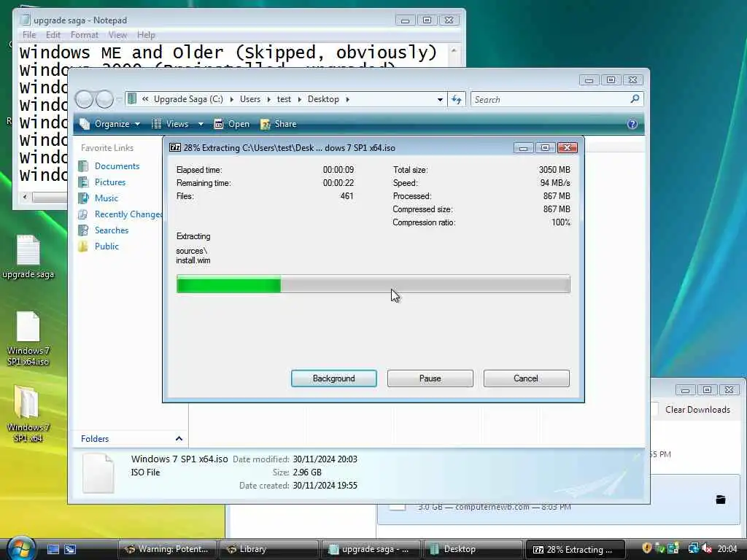Screen dimensions: 747x560
Task: Open Public favorite link
Action: 107,246
